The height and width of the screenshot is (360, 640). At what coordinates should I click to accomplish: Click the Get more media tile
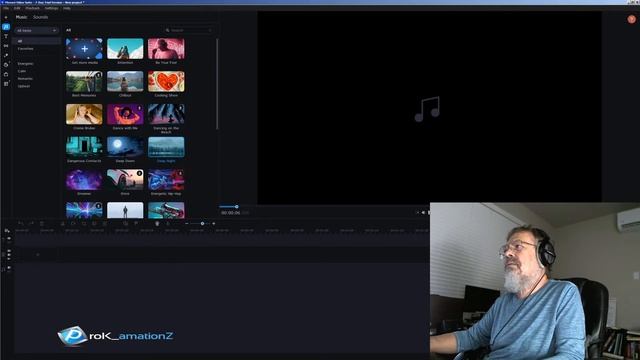[x=84, y=49]
